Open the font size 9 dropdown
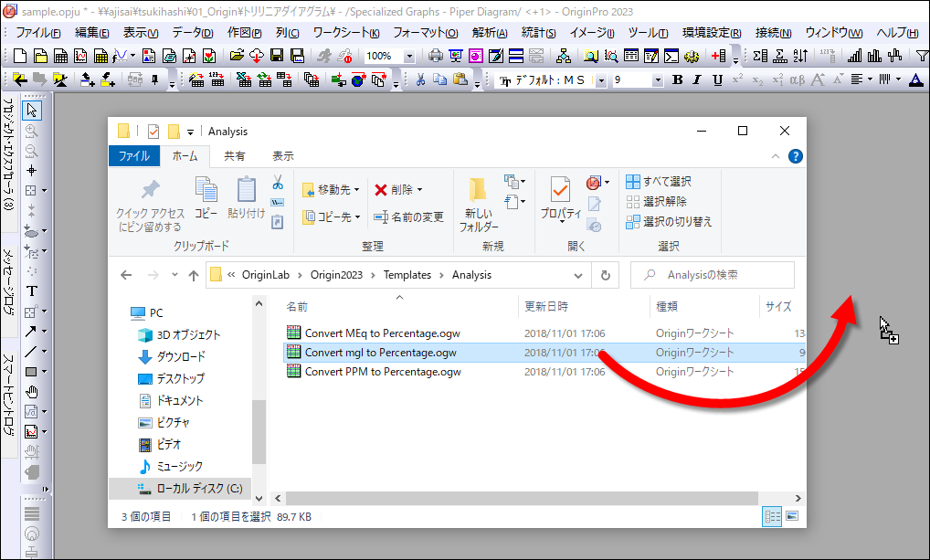930x560 pixels. [657, 80]
